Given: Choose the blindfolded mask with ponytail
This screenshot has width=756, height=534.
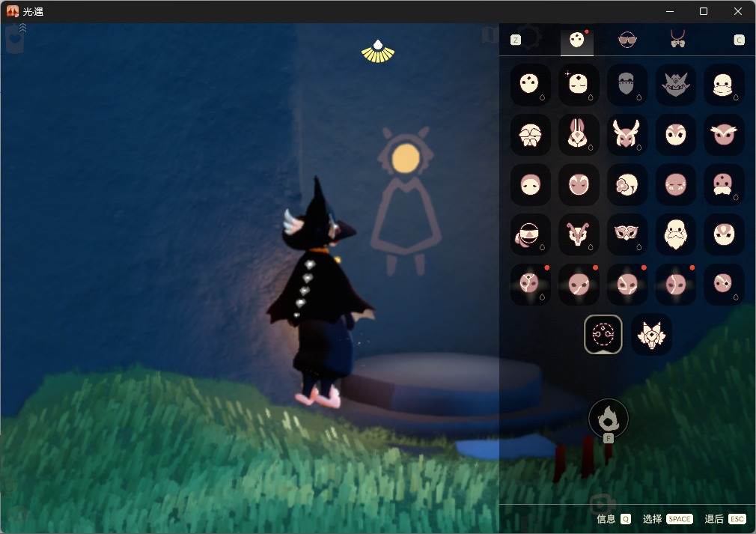Looking at the screenshot, I should (x=530, y=234).
